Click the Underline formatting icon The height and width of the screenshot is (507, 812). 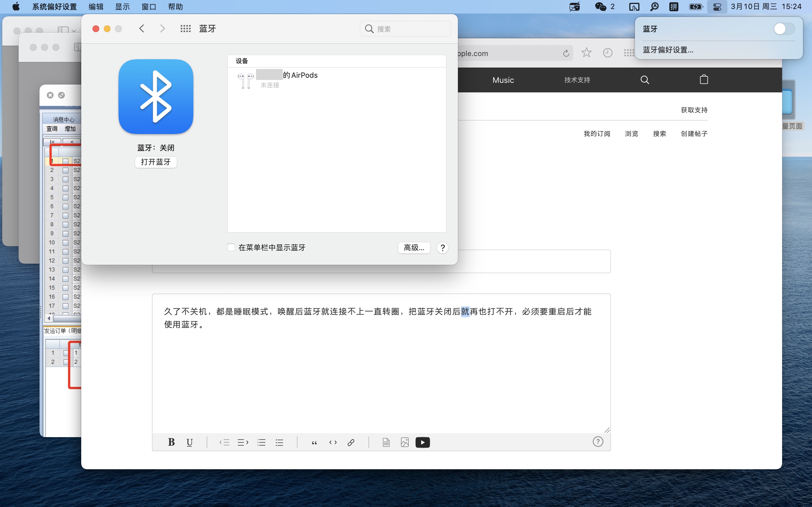coord(189,442)
